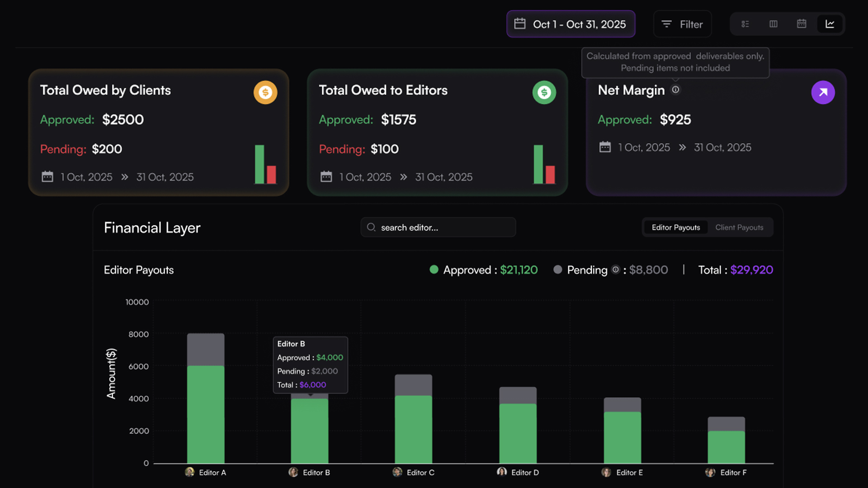The image size is (868, 488).
Task: Click the info toggle next to Pending total
Action: pos(616,270)
